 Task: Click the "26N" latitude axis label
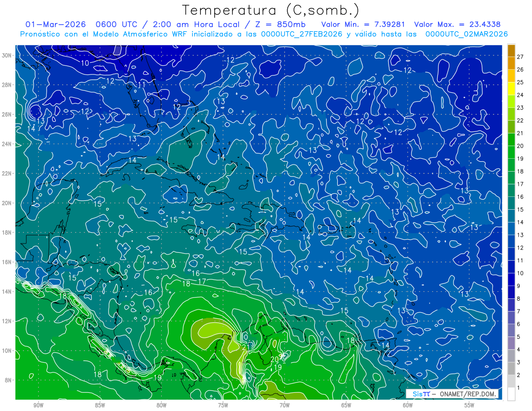tap(7, 114)
